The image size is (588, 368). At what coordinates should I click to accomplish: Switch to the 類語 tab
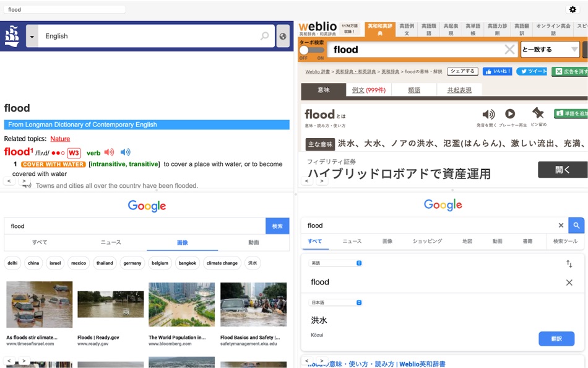point(414,90)
